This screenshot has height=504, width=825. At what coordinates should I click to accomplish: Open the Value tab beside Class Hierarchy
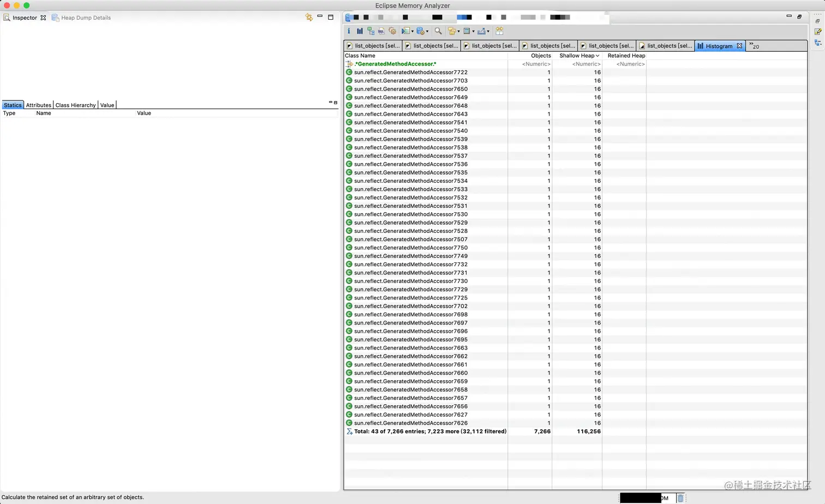107,105
